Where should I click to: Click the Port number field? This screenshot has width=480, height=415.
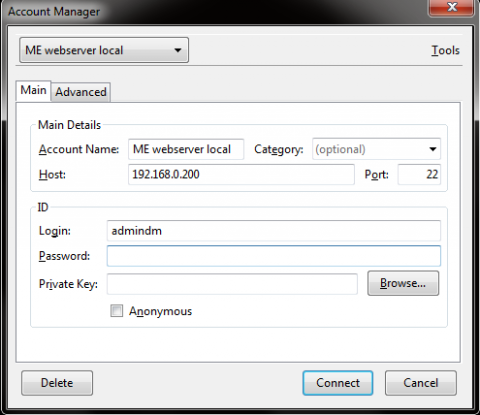click(x=419, y=174)
